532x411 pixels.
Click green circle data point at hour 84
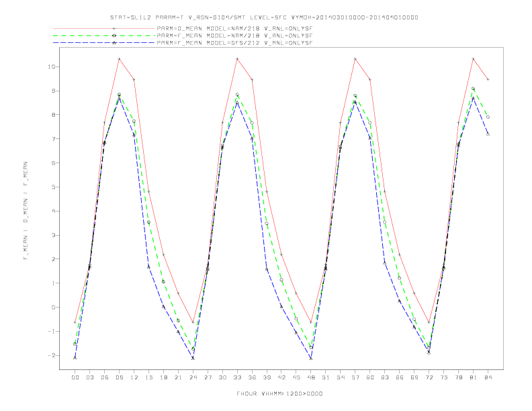[x=488, y=117]
